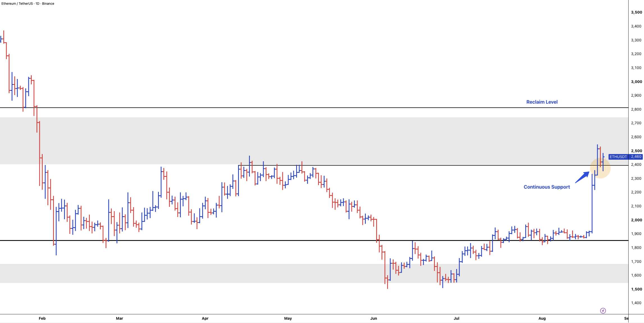Click the 3,000 price scale label

[636, 82]
